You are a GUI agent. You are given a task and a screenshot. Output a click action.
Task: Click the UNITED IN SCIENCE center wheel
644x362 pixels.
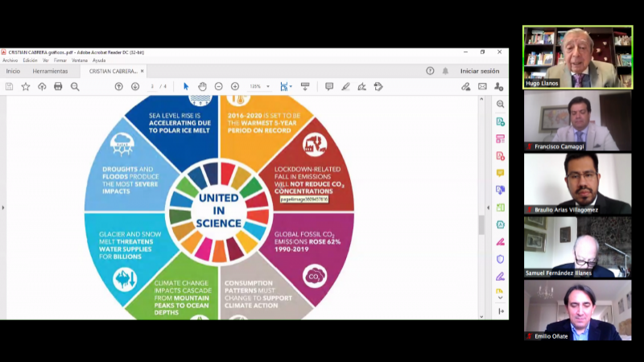coord(219,211)
